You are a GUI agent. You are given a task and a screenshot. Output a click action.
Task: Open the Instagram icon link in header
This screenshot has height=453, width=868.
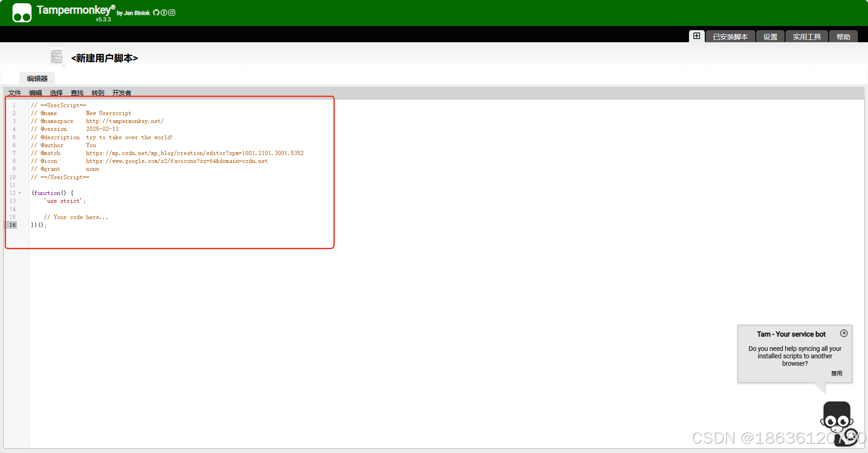172,13
